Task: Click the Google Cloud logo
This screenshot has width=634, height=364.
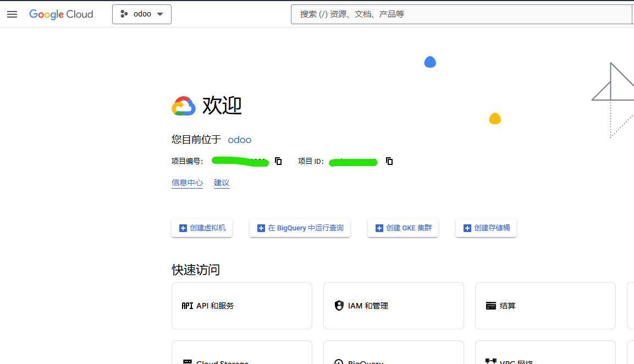Action: (61, 14)
